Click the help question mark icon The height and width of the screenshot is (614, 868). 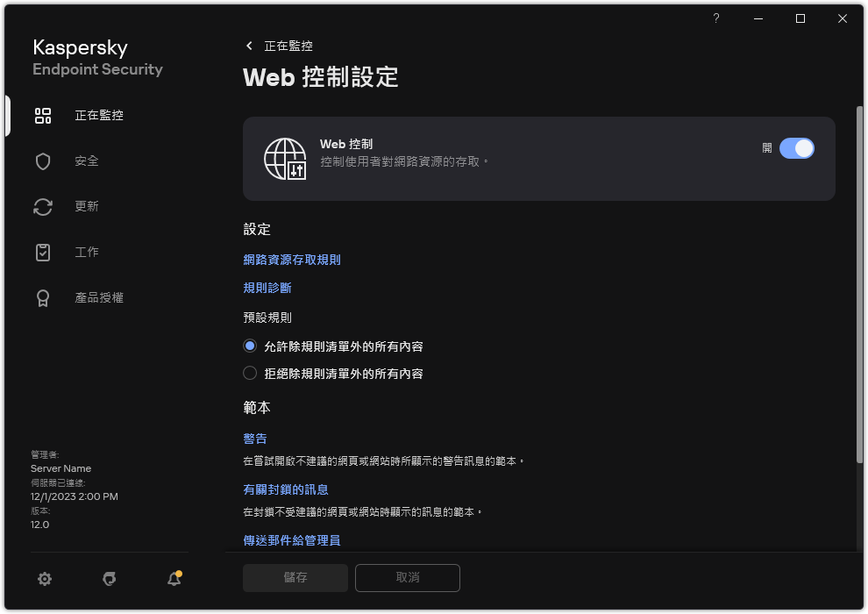(715, 18)
